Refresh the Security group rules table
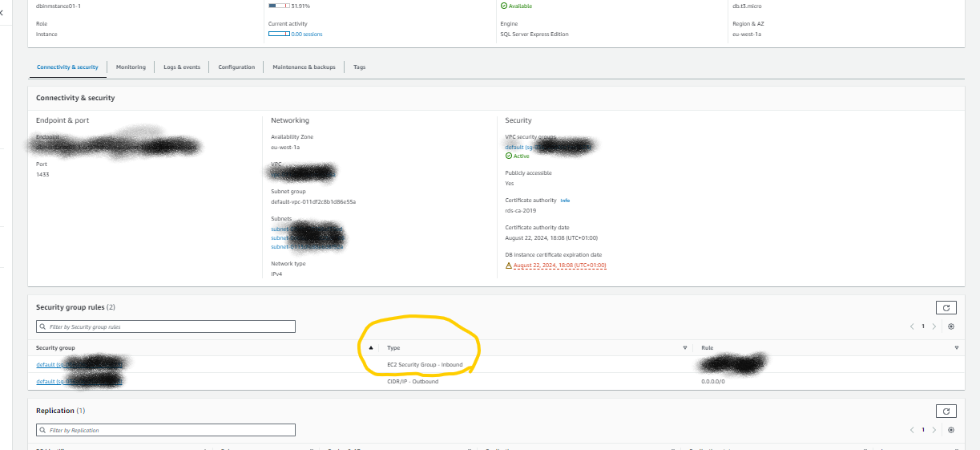 [x=946, y=307]
